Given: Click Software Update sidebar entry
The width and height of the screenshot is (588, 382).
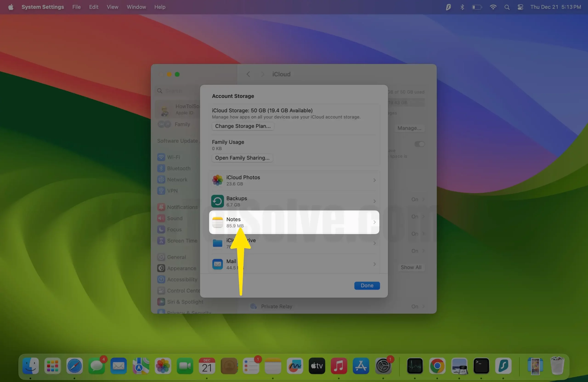Looking at the screenshot, I should tap(178, 141).
